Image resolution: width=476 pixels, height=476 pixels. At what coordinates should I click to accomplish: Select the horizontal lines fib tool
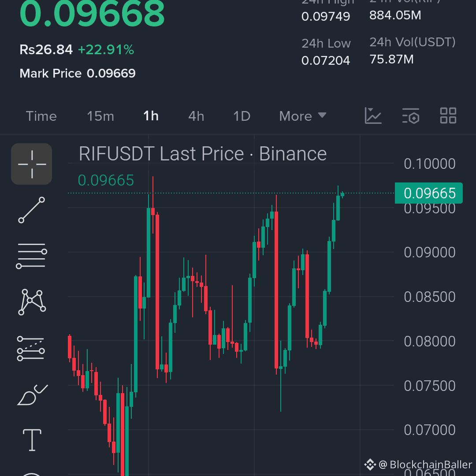[32, 256]
